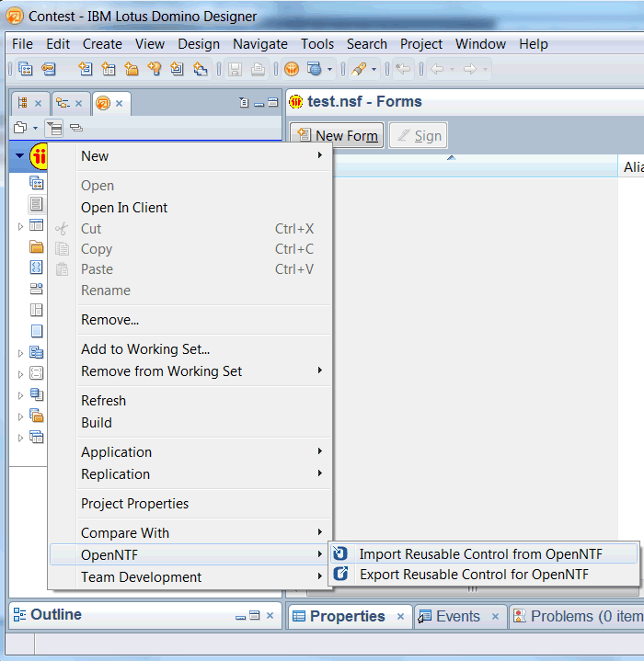This screenshot has width=644, height=661.
Task: Expand the Views node in navigator tree
Action: click(x=20, y=227)
